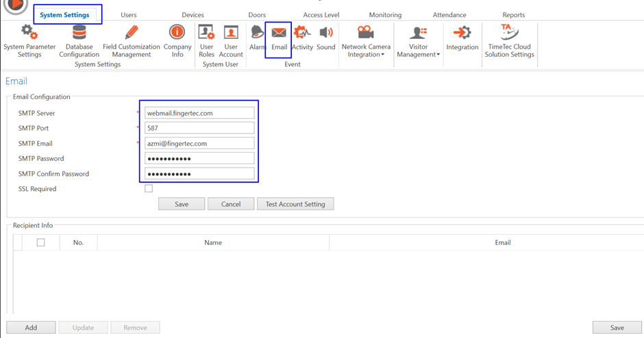Viewport: 644px width, 338px height.
Task: Click bottom-right Save button
Action: click(x=617, y=327)
